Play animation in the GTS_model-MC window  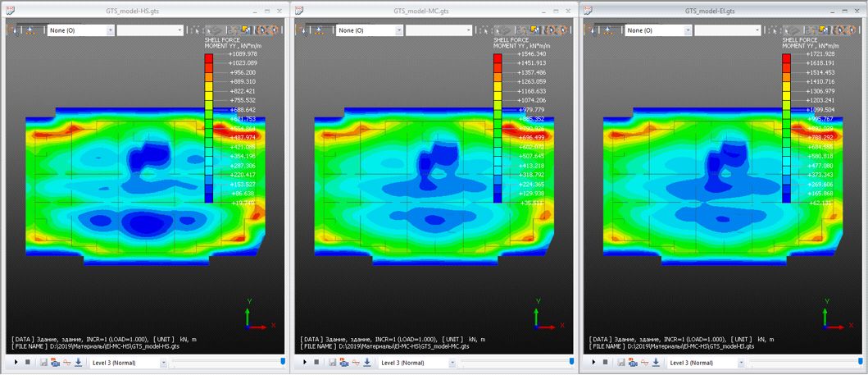[x=305, y=362]
